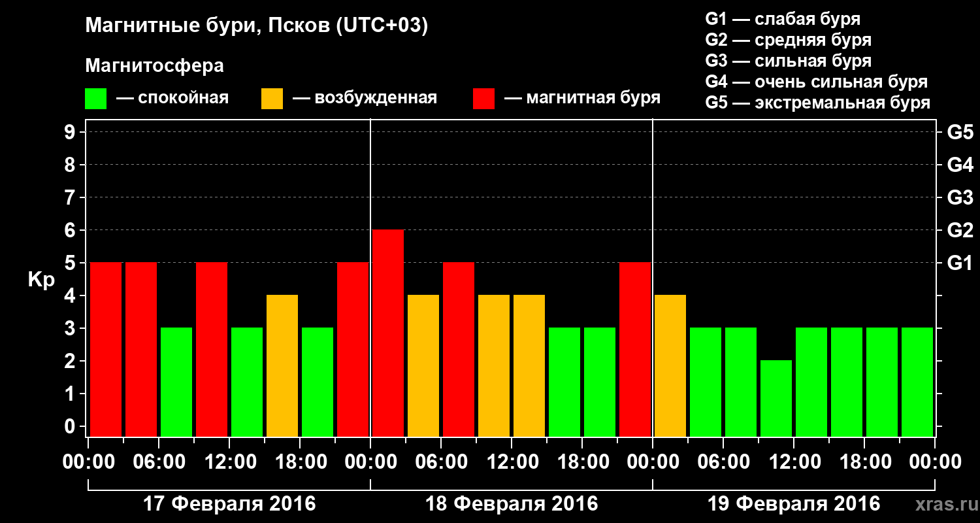Click the green 'спокойная' legend swatch
The width and height of the screenshot is (980, 523).
click(x=95, y=99)
